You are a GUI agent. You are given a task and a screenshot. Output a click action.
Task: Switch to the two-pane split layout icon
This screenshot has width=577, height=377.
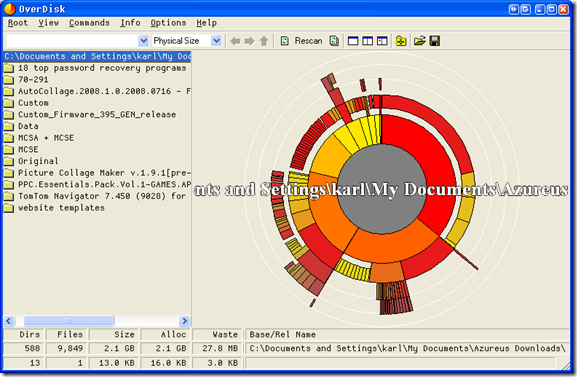(368, 41)
